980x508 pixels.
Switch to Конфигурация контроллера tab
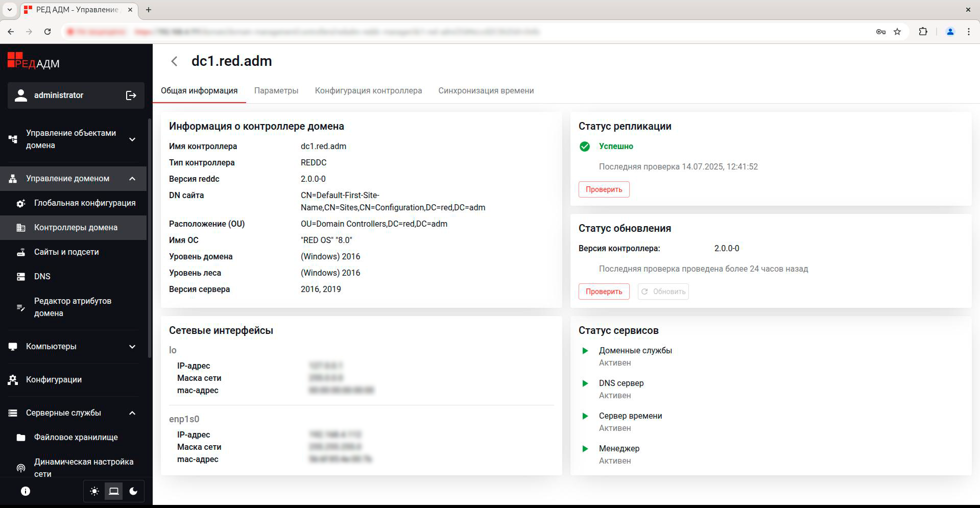coord(368,91)
